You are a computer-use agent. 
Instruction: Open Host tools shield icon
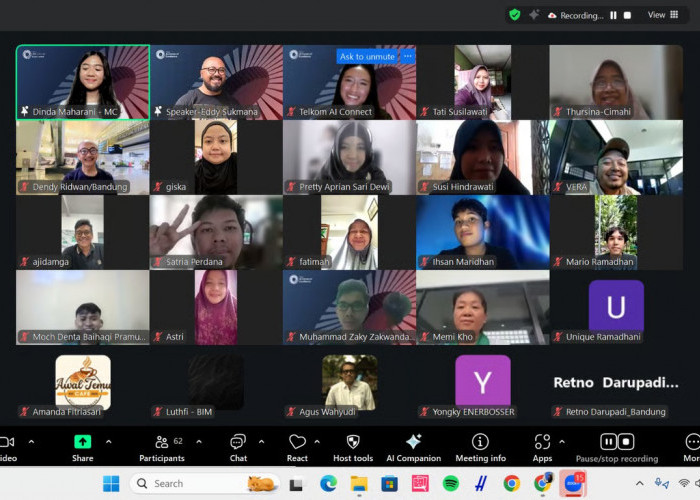[x=353, y=441]
